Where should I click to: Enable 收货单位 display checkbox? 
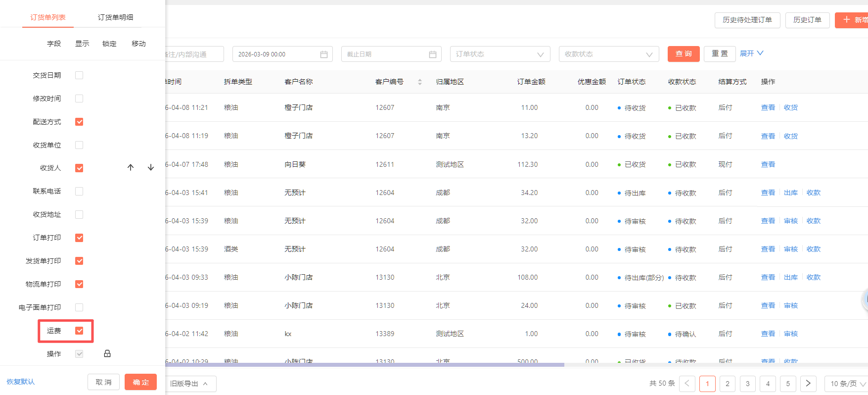(x=79, y=145)
